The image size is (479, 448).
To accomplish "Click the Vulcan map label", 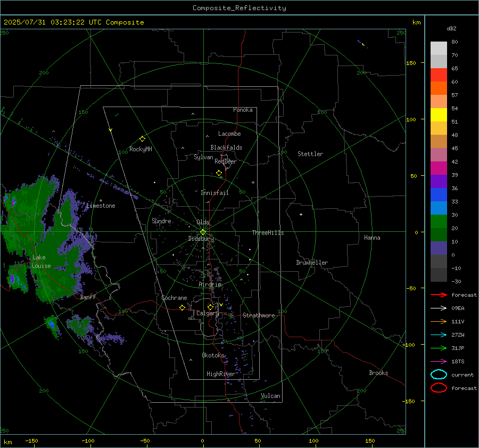I will [271, 396].
